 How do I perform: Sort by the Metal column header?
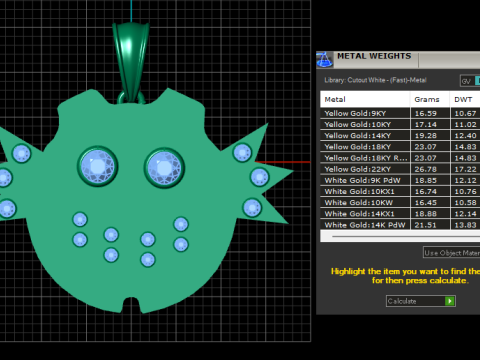coord(365,99)
